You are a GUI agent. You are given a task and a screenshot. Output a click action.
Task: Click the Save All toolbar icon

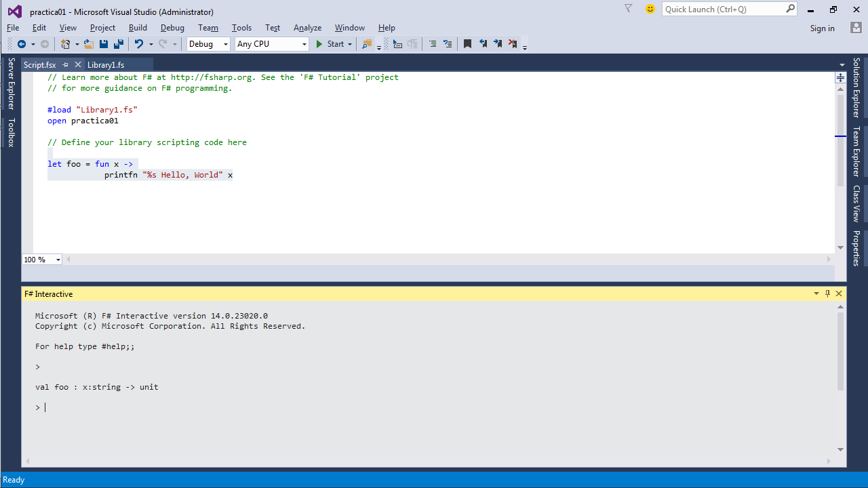coord(118,44)
